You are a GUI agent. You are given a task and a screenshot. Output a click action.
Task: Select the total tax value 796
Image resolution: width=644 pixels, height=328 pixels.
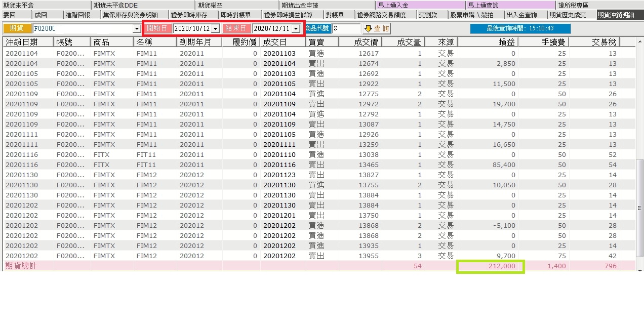point(610,266)
